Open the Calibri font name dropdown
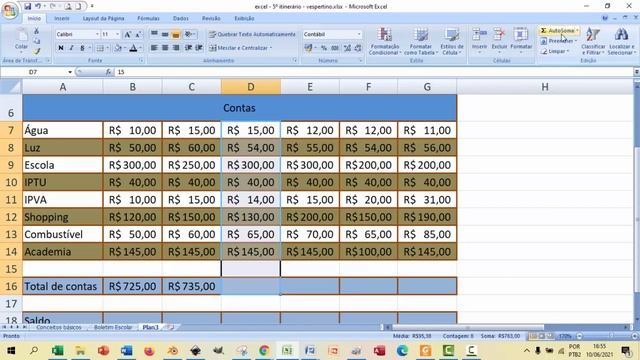This screenshot has width=640, height=360. [x=97, y=34]
